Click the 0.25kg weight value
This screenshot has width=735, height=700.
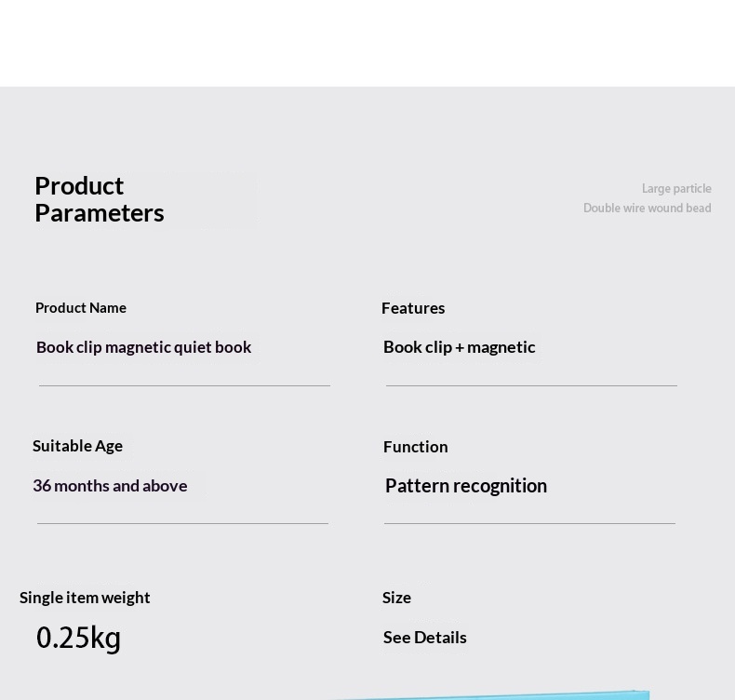click(x=78, y=639)
